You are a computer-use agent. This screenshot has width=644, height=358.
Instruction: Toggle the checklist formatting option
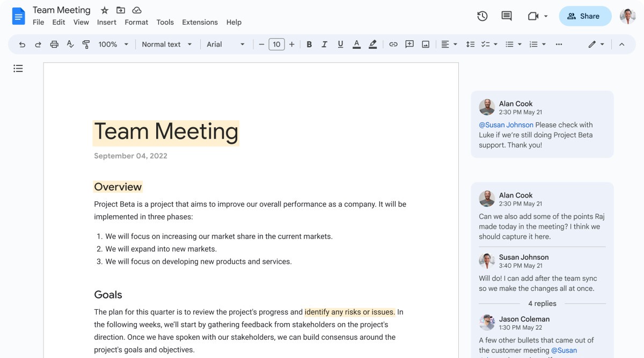(x=485, y=44)
